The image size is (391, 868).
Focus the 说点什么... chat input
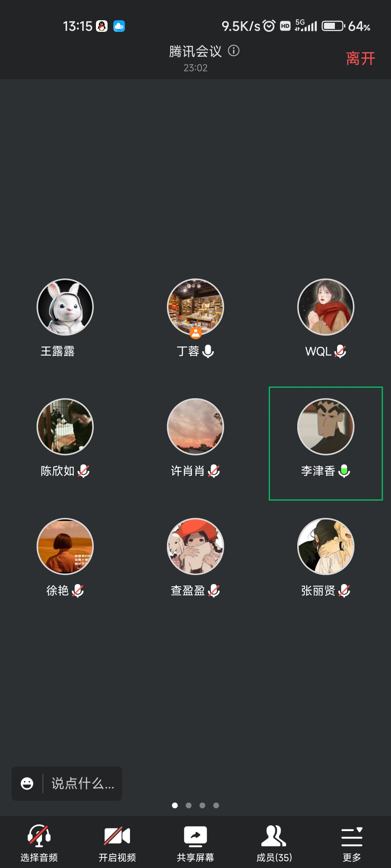pos(83,783)
